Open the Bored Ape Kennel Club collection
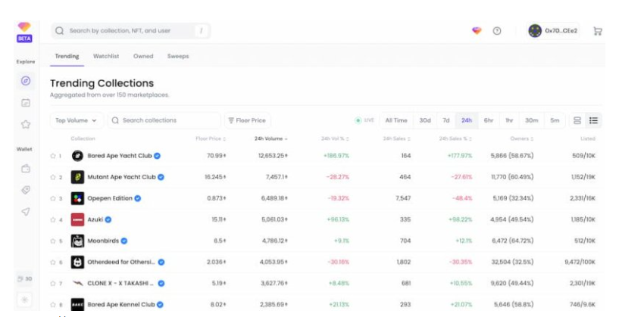 121,305
